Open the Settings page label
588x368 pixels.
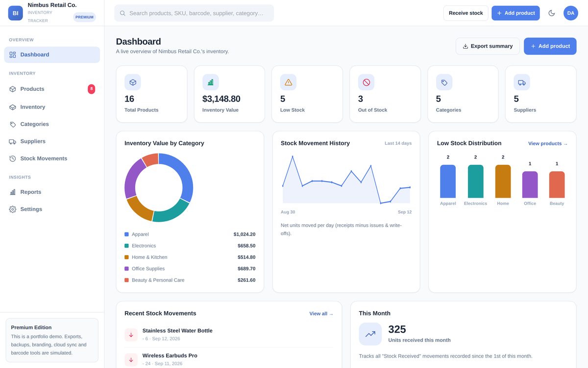(x=31, y=210)
